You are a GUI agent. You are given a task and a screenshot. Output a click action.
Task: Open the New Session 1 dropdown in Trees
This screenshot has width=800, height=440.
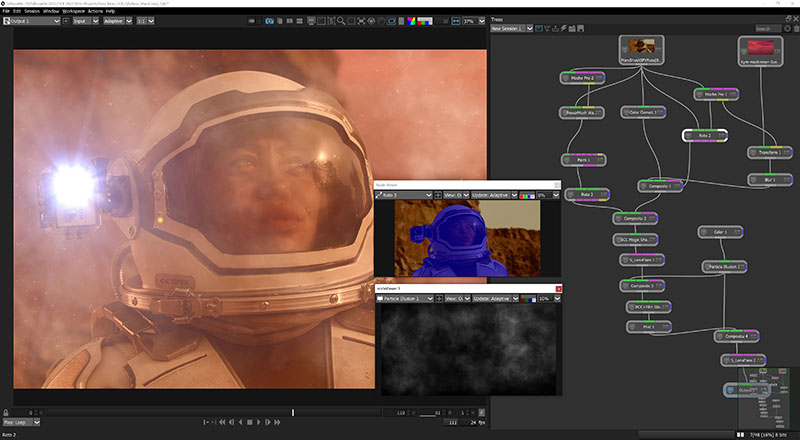512,28
